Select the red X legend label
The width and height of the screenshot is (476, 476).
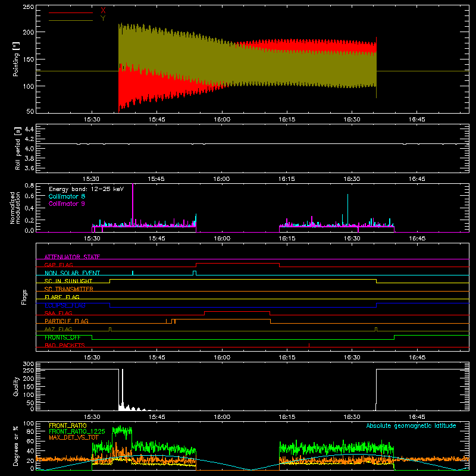pos(103,11)
